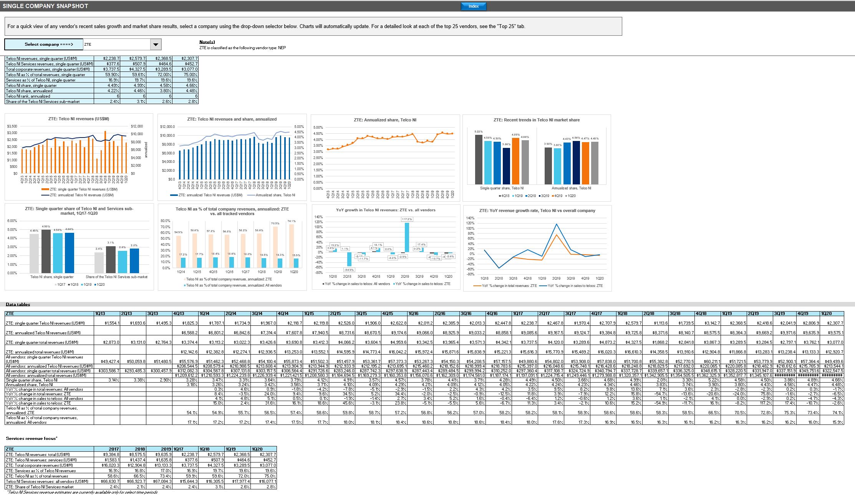Viewport: 855px width, 504px height.
Task: Click the Telco NI Services revenue footnote text
Action: click(82, 492)
